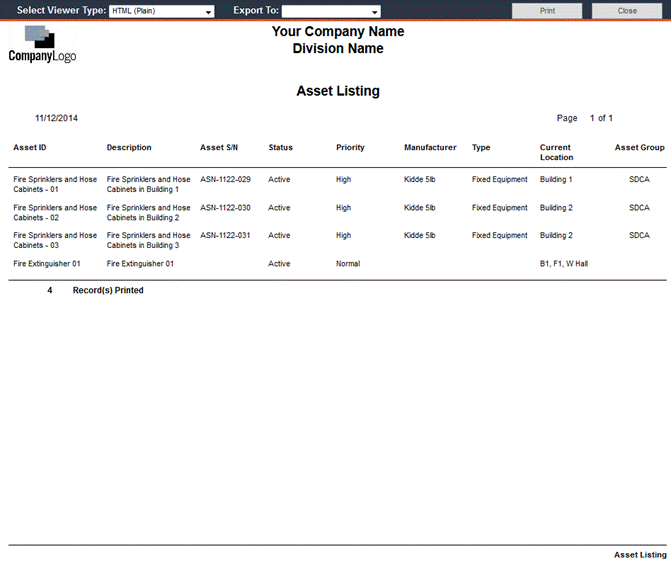Select the Asset Group column header
Viewport: 671px width, 566px height.
639,148
